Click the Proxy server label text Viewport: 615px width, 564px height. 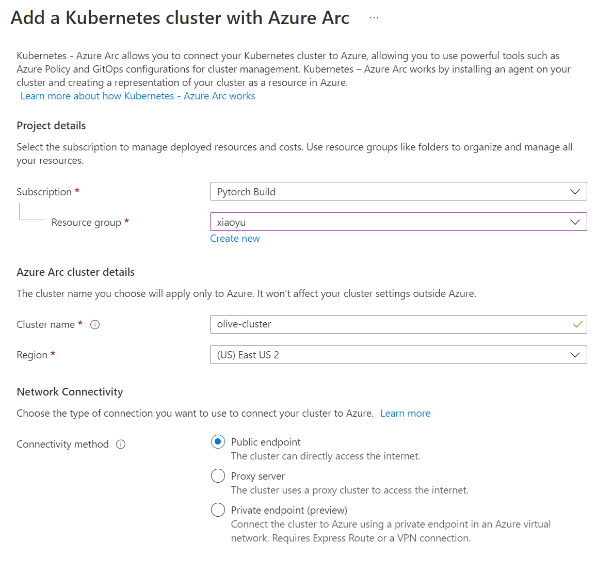(258, 476)
